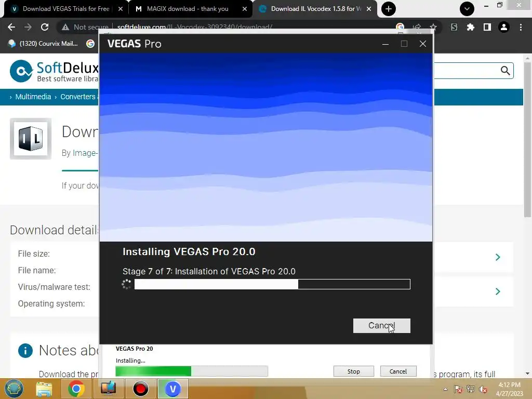Open Chrome tab search dropdown
This screenshot has width=532, height=399.
[467, 9]
